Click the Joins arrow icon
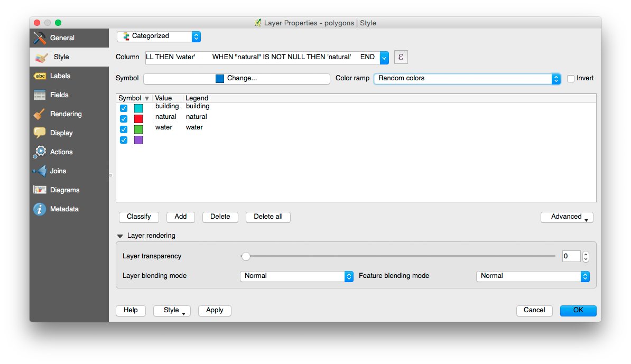This screenshot has height=364, width=631. pyautogui.click(x=40, y=171)
